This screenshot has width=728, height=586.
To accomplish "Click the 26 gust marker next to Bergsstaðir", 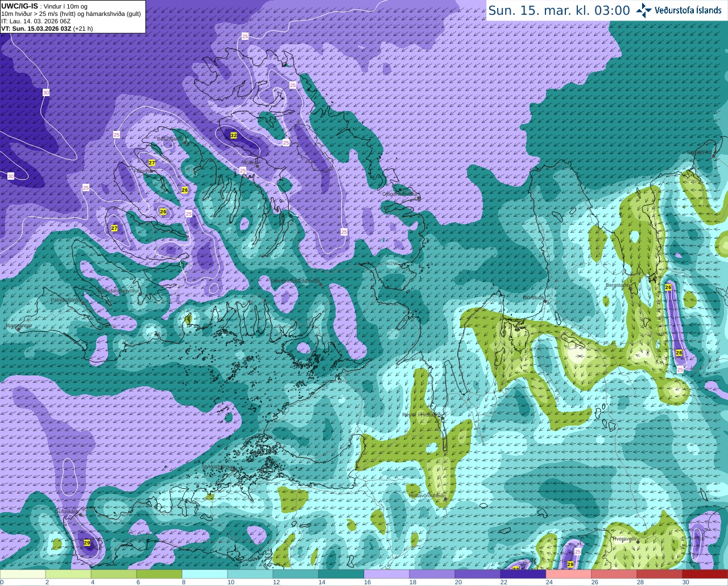I will [668, 287].
